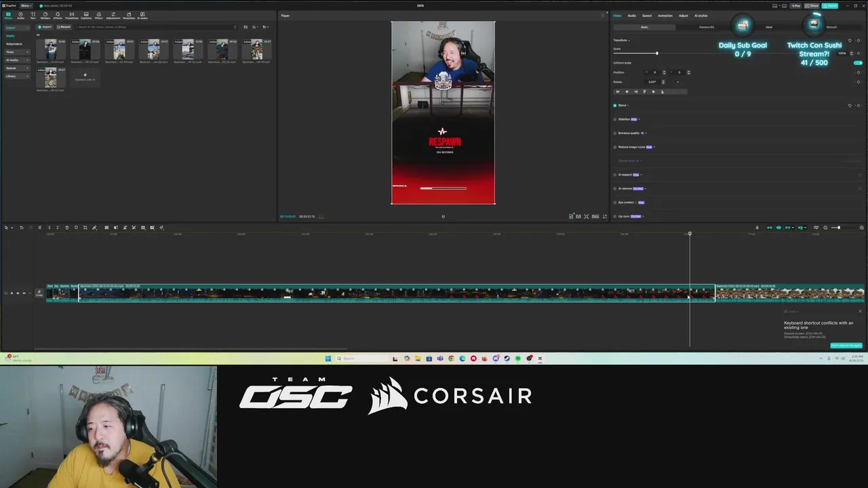
Task: Switch media library to grid view
Action: pos(245,27)
